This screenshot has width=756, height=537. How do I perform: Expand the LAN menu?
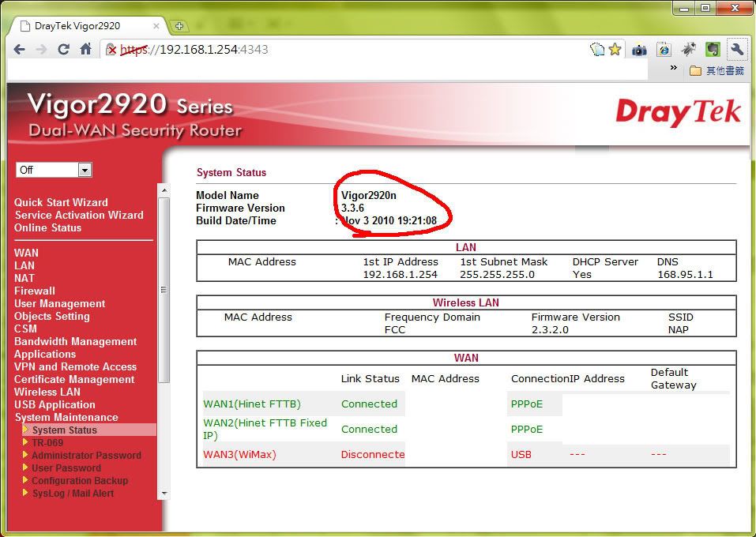24,265
